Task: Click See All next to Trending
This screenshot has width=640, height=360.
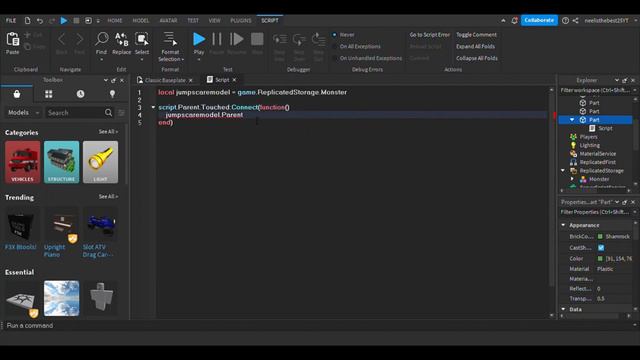Action: click(108, 197)
